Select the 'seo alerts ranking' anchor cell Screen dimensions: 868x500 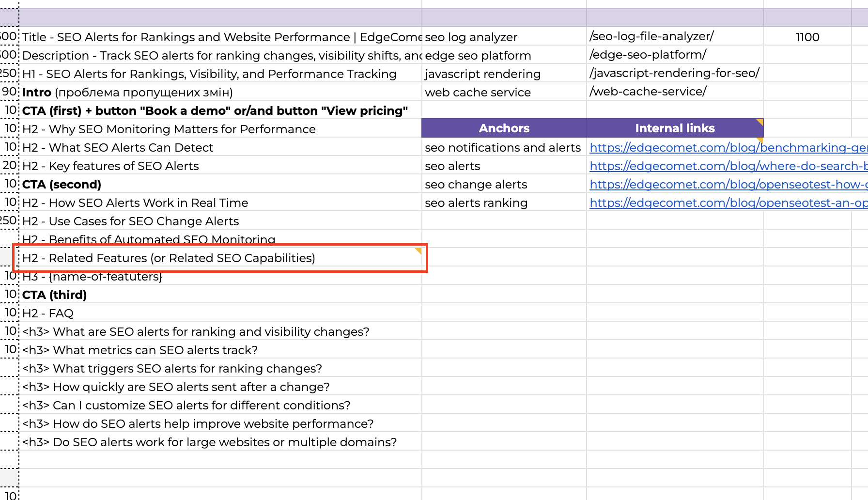tap(504, 203)
